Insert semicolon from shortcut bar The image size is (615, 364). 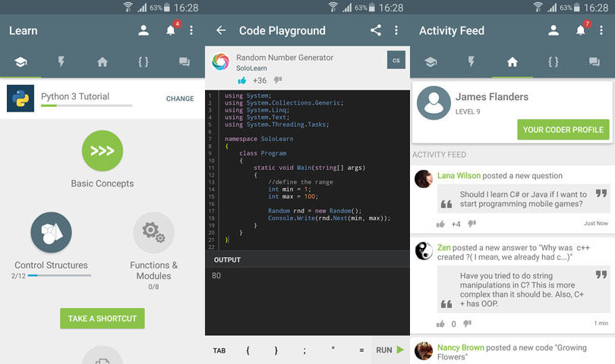(x=304, y=350)
